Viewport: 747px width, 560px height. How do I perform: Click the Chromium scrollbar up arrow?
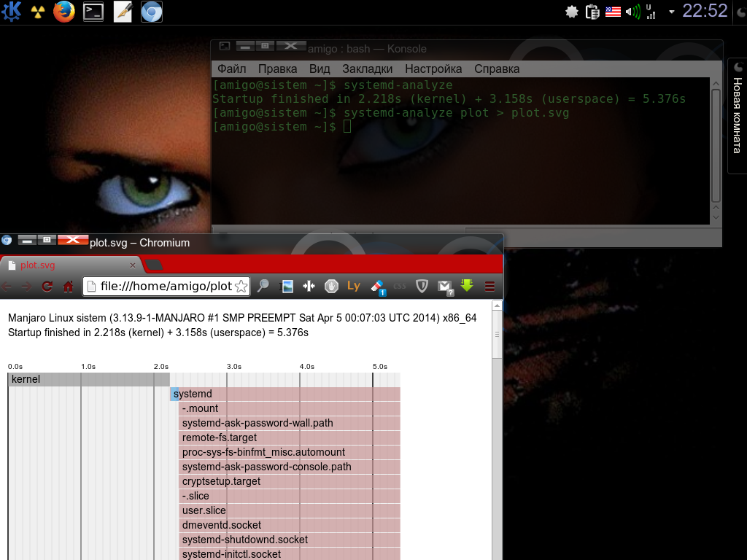pos(497,306)
